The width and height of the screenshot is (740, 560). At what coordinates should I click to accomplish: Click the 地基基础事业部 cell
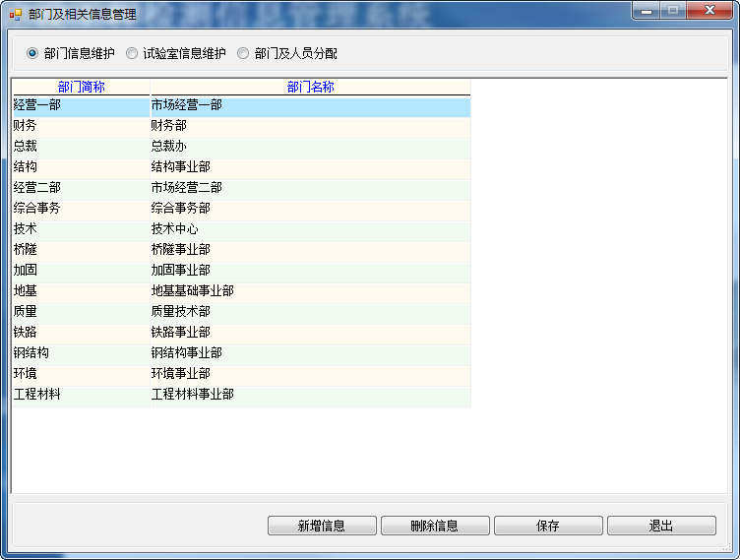310,291
